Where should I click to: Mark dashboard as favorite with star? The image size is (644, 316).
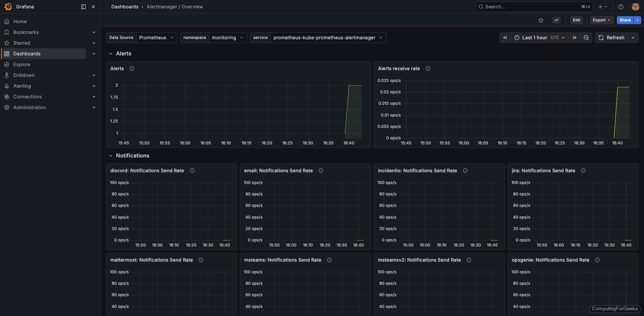pos(541,20)
